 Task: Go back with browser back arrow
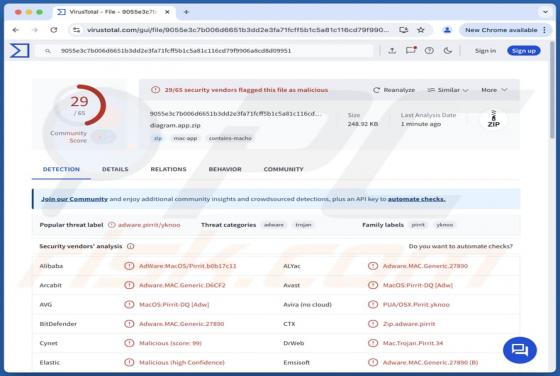coord(15,30)
